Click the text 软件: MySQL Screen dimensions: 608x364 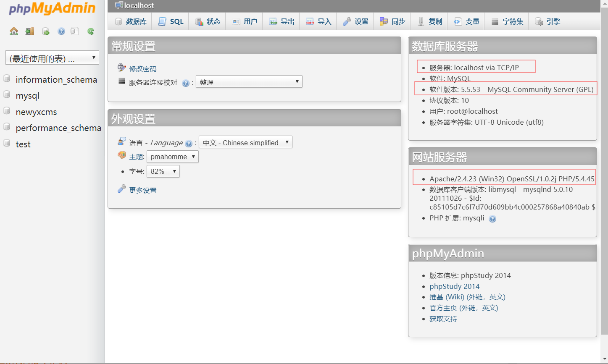coord(450,79)
